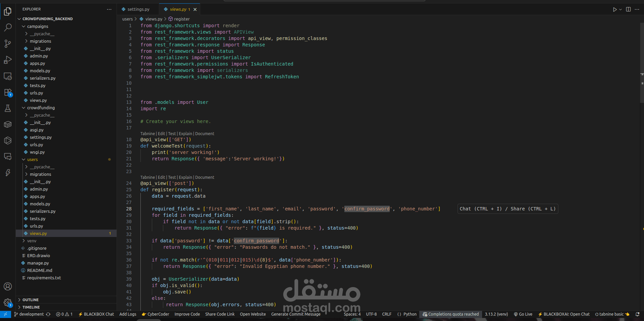Split the editor to the right
Image resolution: width=644 pixels, height=321 pixels.
pos(628,9)
